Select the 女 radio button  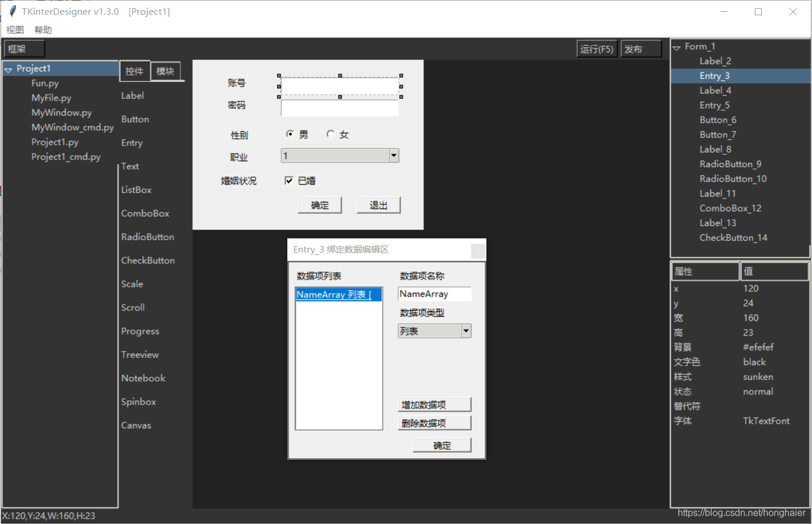click(x=330, y=134)
